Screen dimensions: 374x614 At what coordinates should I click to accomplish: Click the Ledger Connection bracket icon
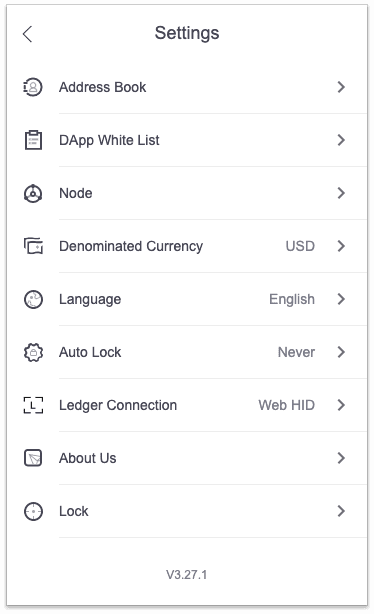[x=33, y=405]
